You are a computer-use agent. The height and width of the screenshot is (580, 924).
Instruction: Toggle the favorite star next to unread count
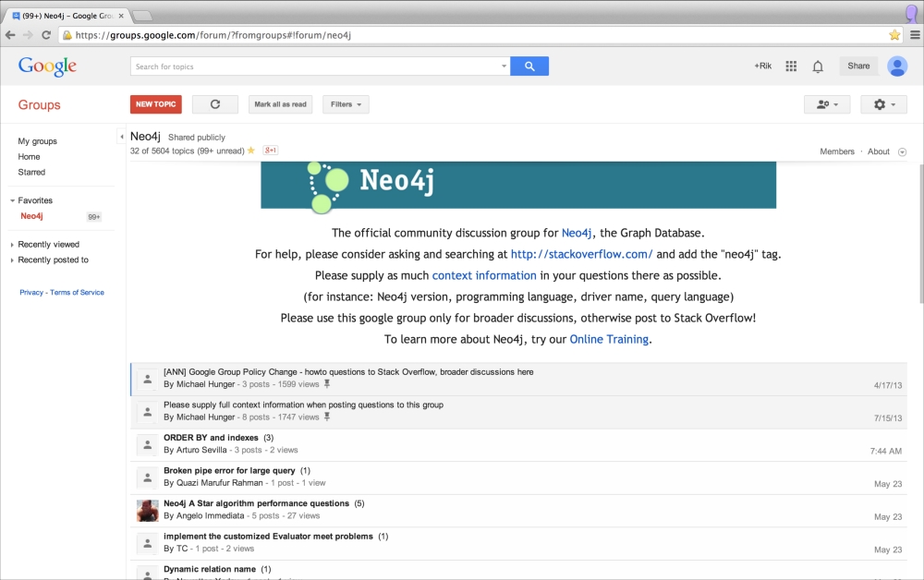click(x=251, y=151)
